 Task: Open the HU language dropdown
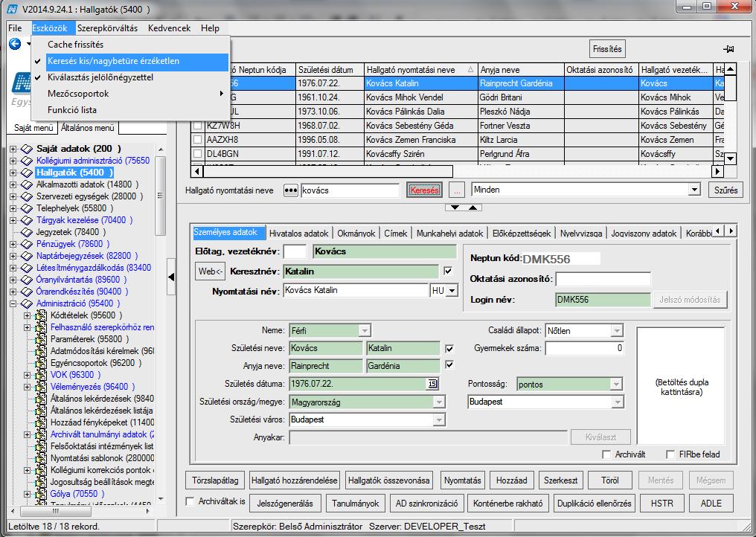click(452, 291)
